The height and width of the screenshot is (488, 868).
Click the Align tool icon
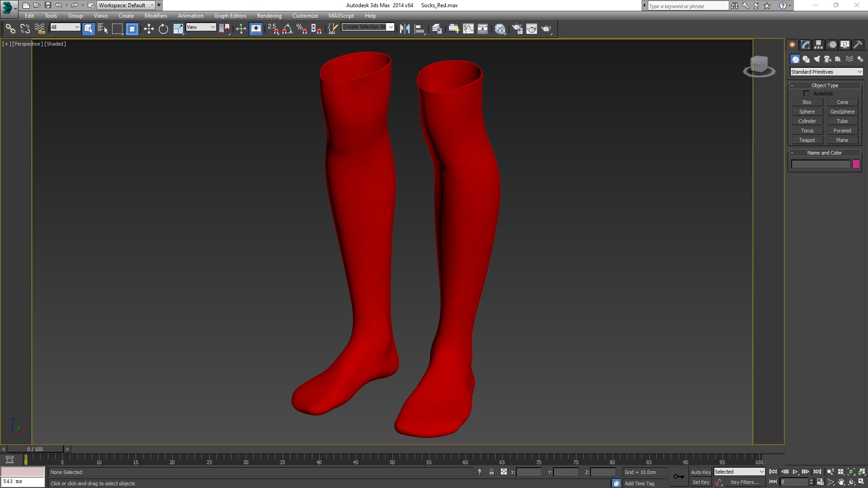pyautogui.click(x=420, y=29)
